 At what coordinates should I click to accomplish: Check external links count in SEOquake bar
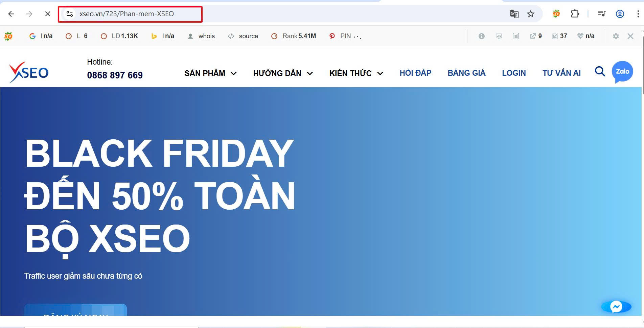pyautogui.click(x=535, y=36)
